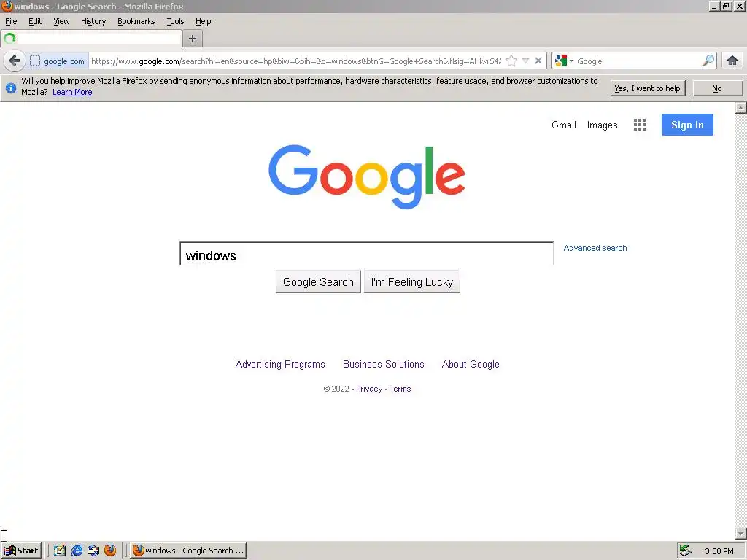Bookmark this page with the star icon
This screenshot has height=560, width=747.
pos(511,61)
